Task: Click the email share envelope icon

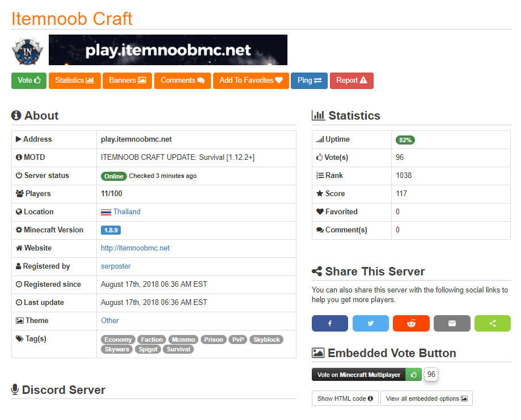Action: [x=452, y=323]
